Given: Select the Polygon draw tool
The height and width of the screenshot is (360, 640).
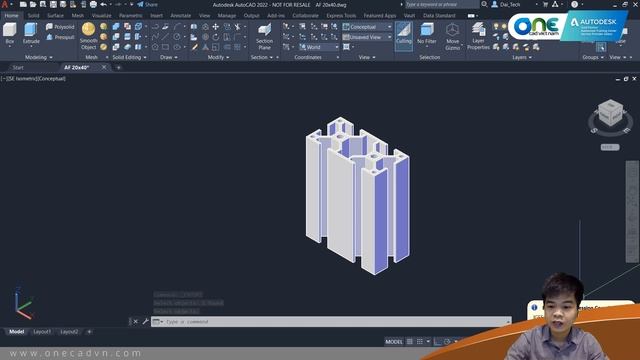Looking at the screenshot, I should 155,47.
